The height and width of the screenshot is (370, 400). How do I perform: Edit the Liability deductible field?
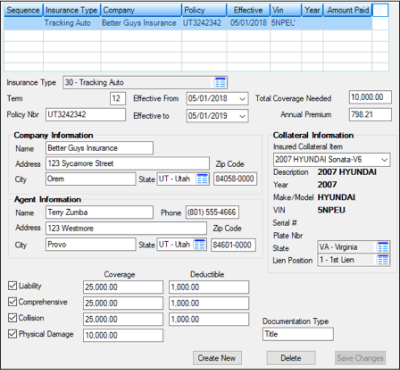point(209,287)
